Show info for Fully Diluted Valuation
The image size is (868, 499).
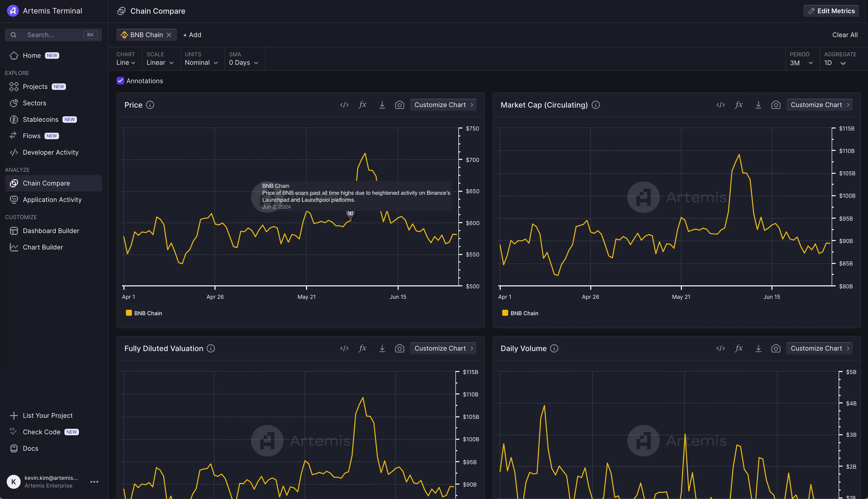pos(211,349)
